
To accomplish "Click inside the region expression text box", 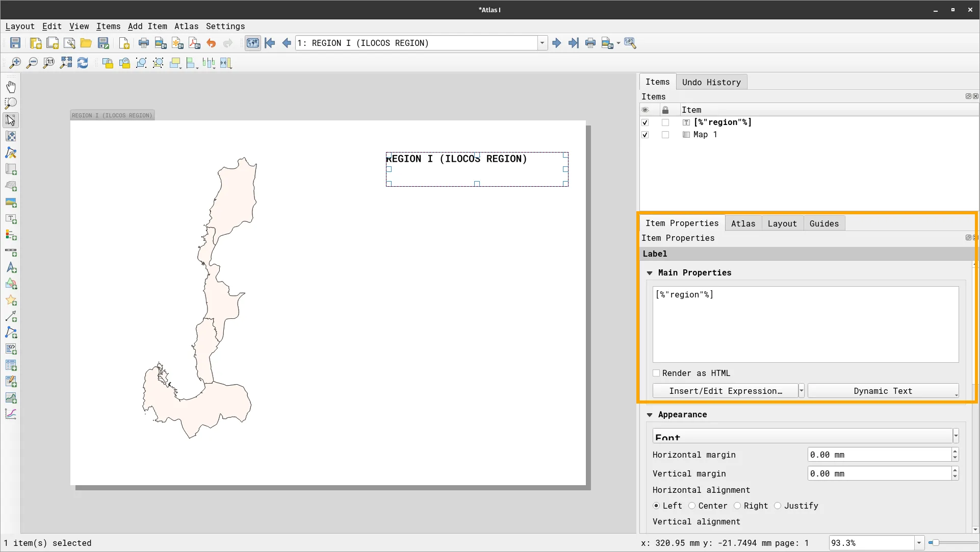I will click(x=805, y=324).
